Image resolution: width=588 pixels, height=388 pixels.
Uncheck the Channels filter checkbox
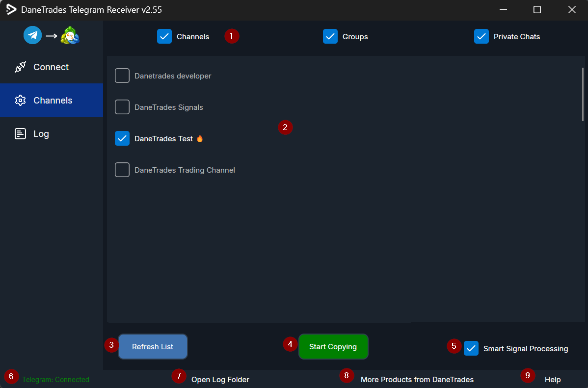pyautogui.click(x=164, y=36)
